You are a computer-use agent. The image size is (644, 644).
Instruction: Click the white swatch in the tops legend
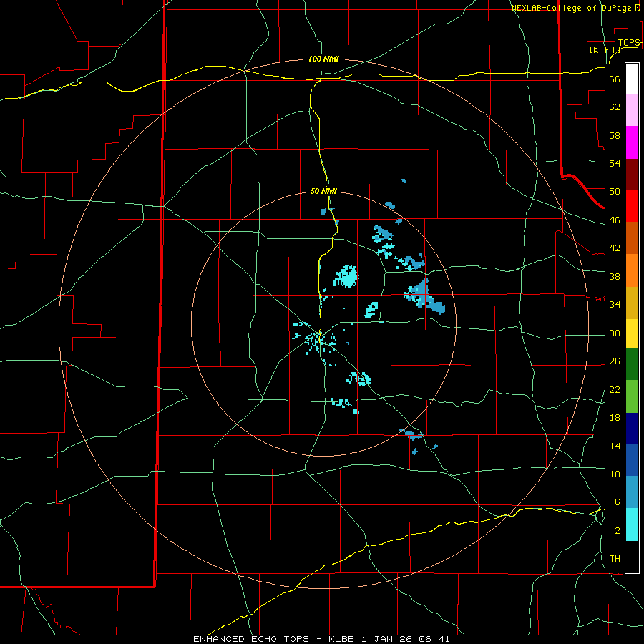[632, 79]
